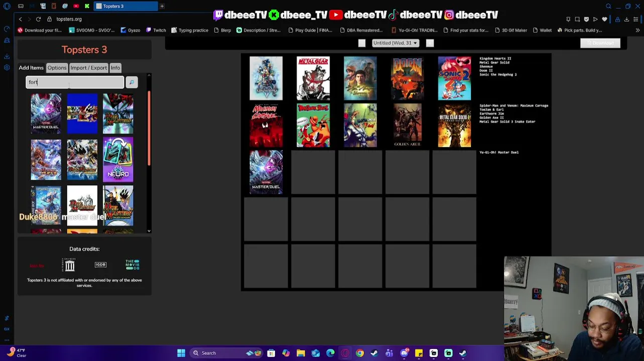This screenshot has height=361, width=644.
Task: Click the Download chart button
Action: [600, 43]
